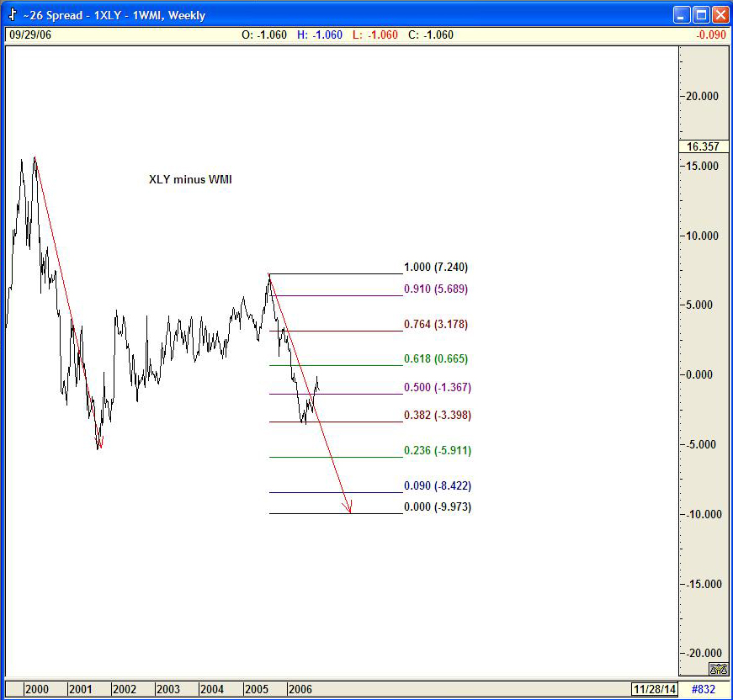Select the XLY minus WMI text label
This screenshot has height=700, width=733.
coord(190,179)
